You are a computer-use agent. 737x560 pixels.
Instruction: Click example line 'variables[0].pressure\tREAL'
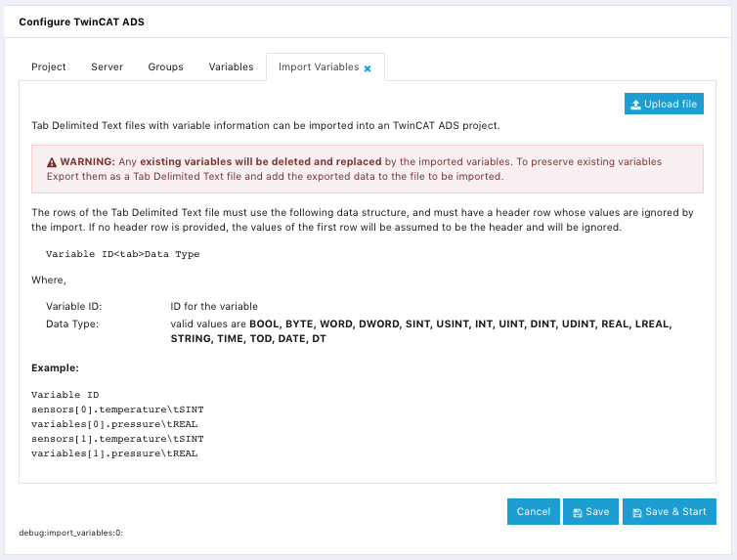point(114,424)
